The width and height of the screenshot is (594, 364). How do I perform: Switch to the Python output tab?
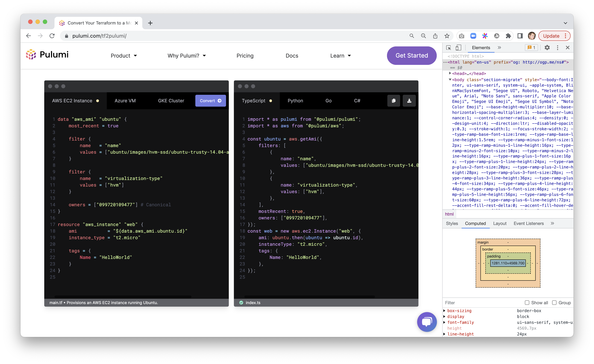tap(295, 101)
